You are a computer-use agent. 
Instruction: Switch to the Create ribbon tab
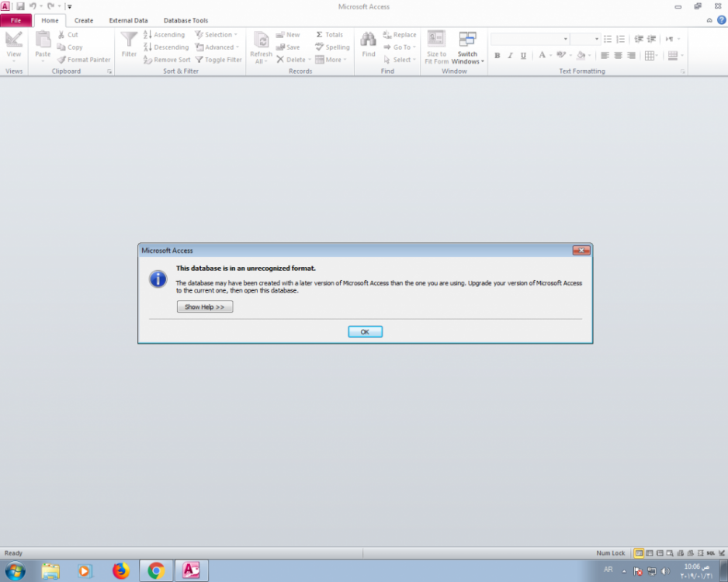pos(84,20)
